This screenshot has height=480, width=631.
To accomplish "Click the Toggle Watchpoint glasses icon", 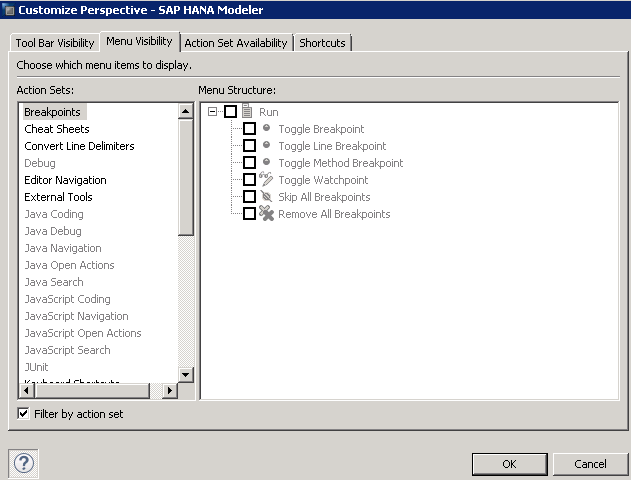I will tap(267, 180).
